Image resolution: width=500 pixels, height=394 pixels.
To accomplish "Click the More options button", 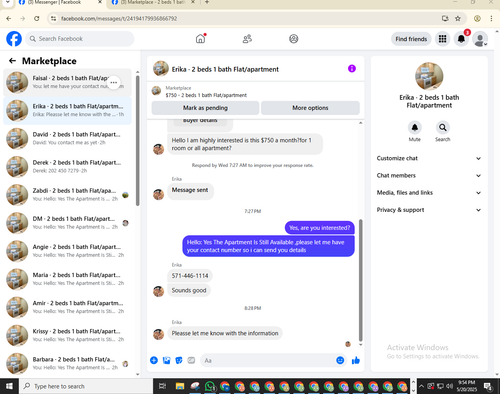I will [310, 108].
